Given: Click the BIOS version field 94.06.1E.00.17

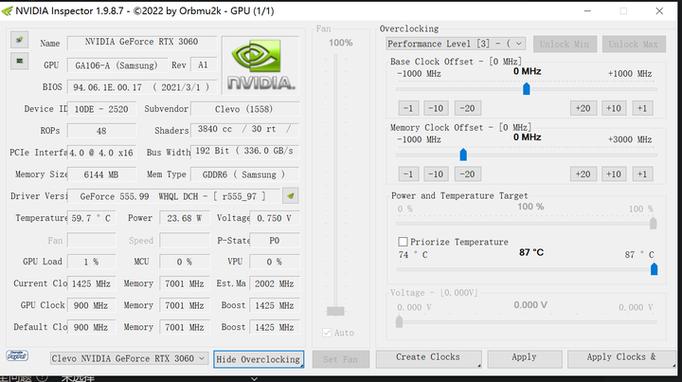Looking at the screenshot, I should point(141,87).
